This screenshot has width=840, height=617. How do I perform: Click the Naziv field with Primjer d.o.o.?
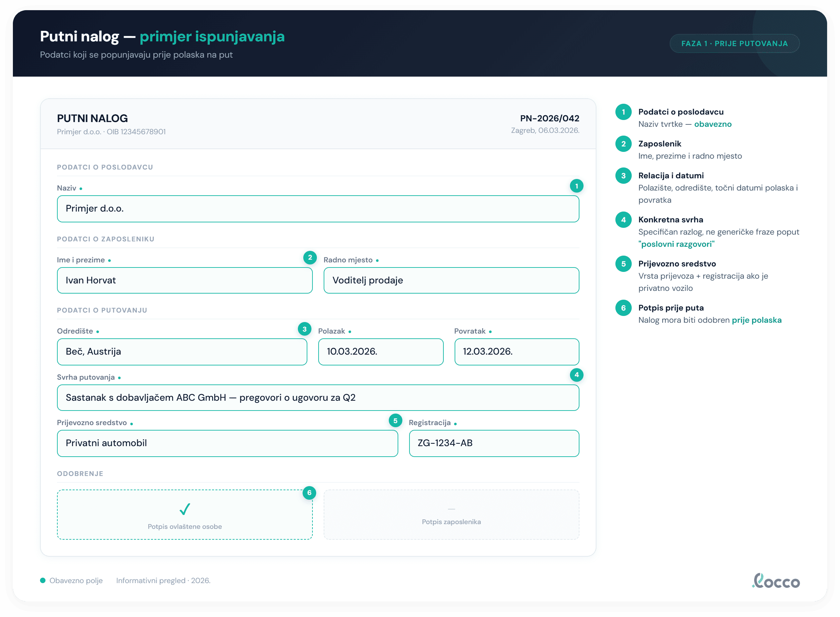(318, 209)
